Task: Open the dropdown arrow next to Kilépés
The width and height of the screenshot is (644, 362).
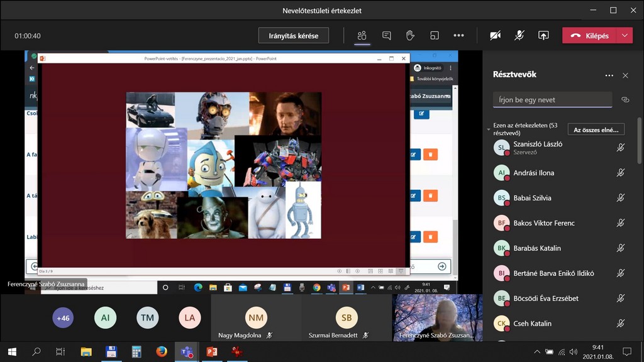Action: (x=625, y=36)
